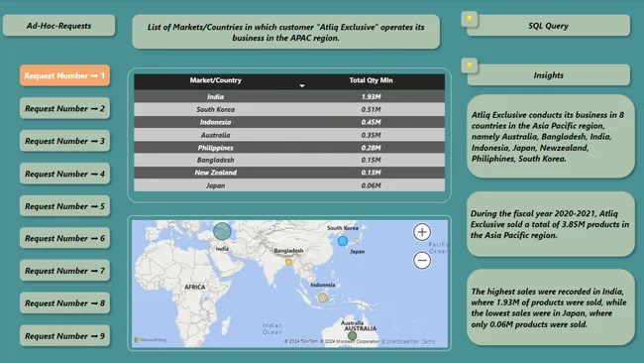This screenshot has width=644, height=363.
Task: Select the Japan bubble on the map
Action: click(358, 241)
